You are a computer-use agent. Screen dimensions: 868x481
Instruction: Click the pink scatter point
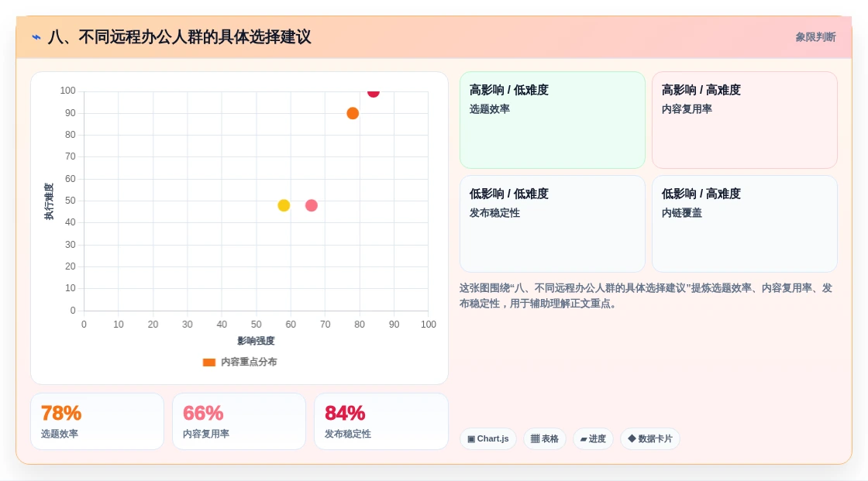click(x=312, y=205)
